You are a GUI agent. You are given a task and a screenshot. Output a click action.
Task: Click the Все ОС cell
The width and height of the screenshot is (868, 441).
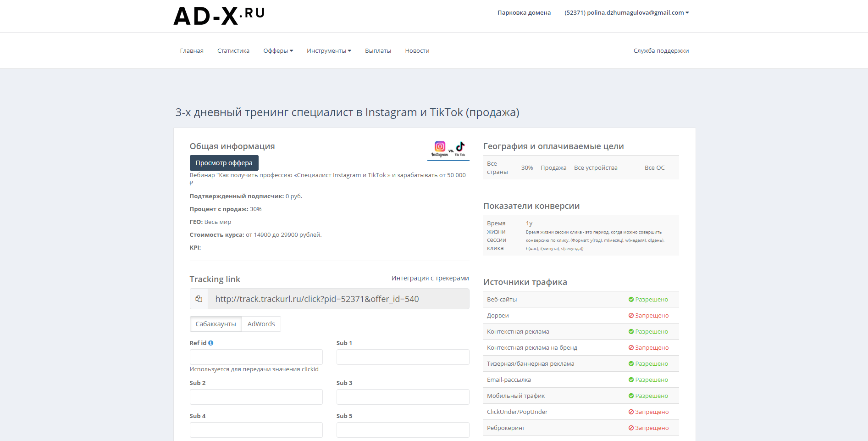click(x=655, y=167)
